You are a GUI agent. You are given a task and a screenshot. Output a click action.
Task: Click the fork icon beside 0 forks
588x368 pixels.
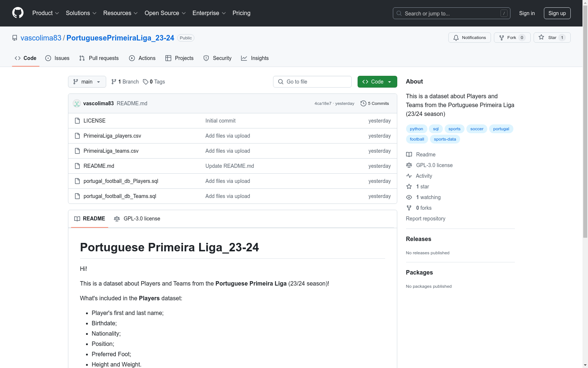coord(409,208)
